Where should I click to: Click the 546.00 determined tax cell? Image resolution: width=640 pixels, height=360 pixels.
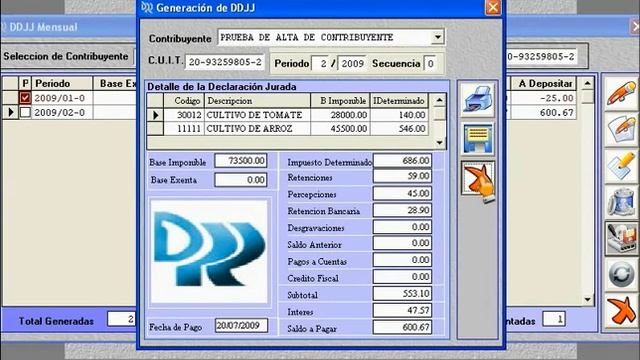(x=399, y=129)
